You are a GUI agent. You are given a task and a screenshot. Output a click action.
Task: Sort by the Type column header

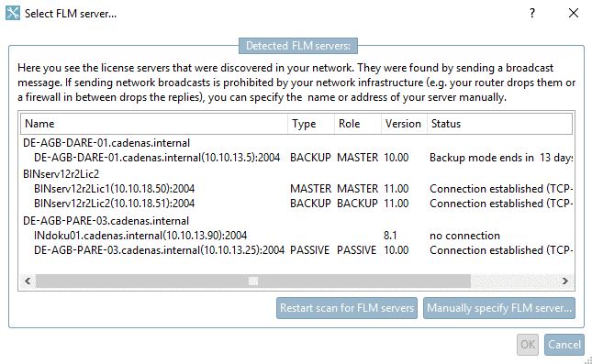click(x=311, y=124)
